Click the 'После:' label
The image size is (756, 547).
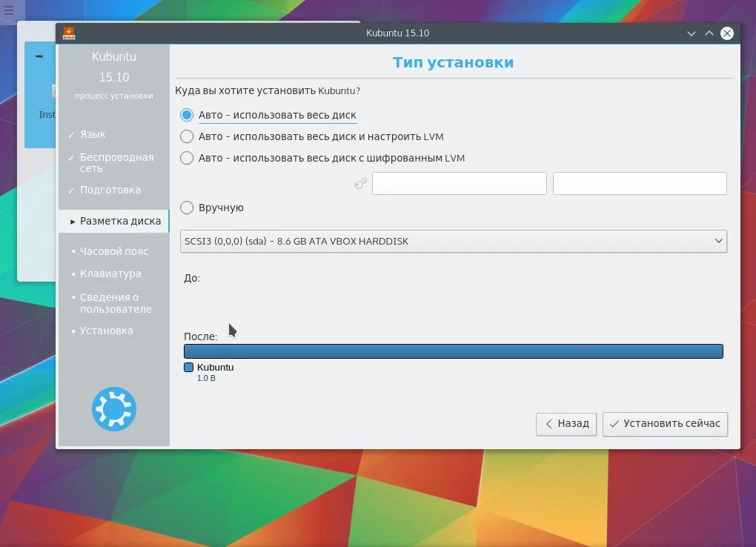pyautogui.click(x=201, y=337)
